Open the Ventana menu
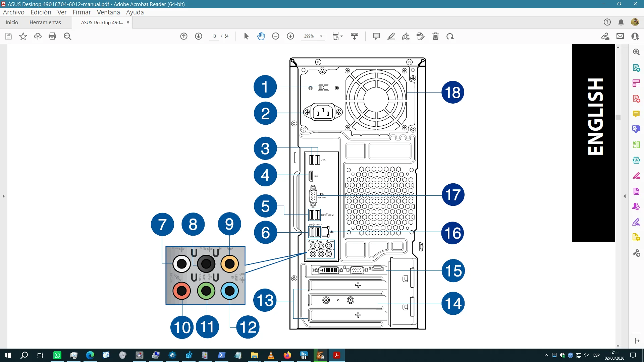This screenshot has width=644, height=362. click(108, 12)
